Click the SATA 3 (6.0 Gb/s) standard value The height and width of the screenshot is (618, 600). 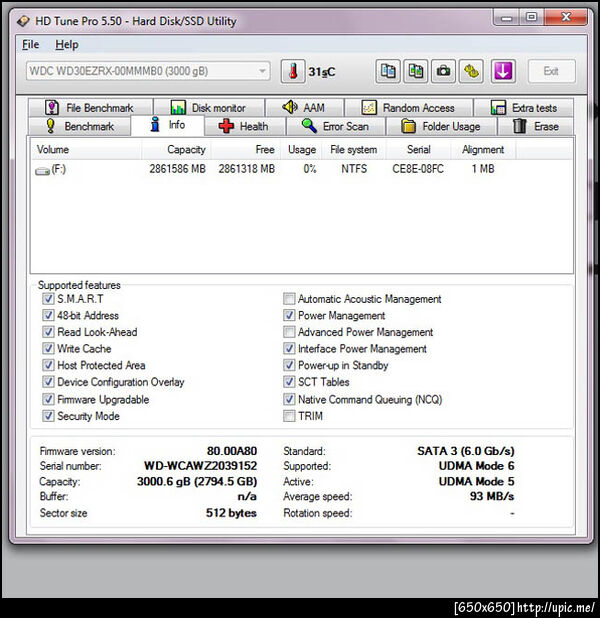pyautogui.click(x=466, y=451)
